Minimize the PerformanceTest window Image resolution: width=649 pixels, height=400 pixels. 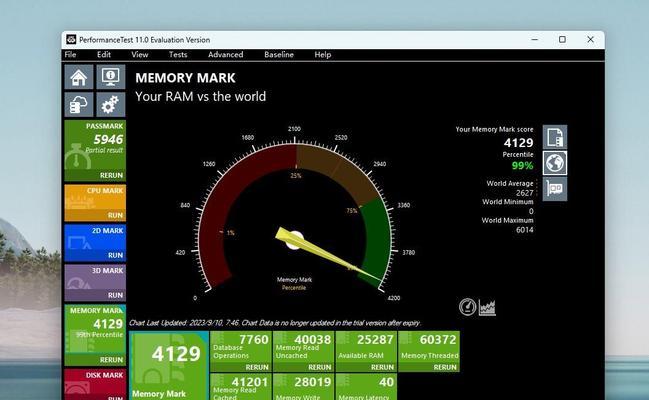pyautogui.click(x=535, y=39)
